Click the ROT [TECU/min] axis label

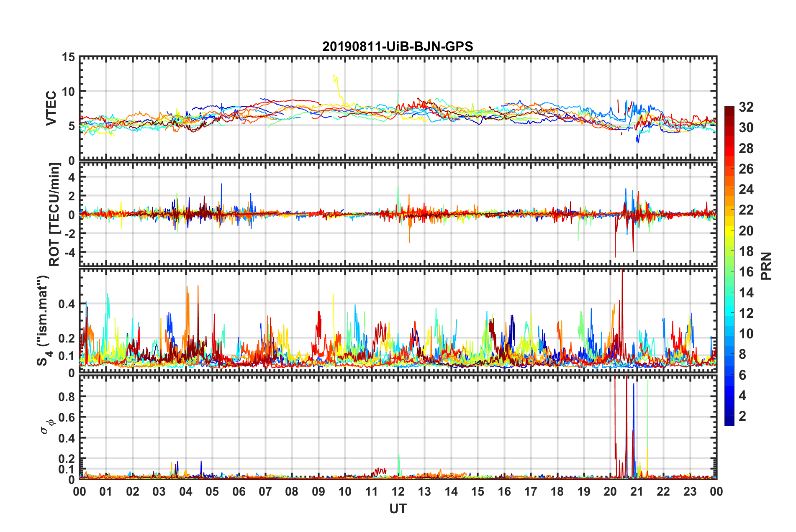pyautogui.click(x=54, y=215)
